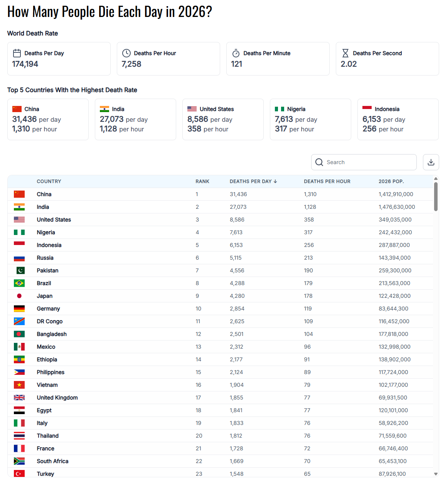Click the DR Congo flag icon
This screenshot has width=448, height=480.
(x=19, y=321)
